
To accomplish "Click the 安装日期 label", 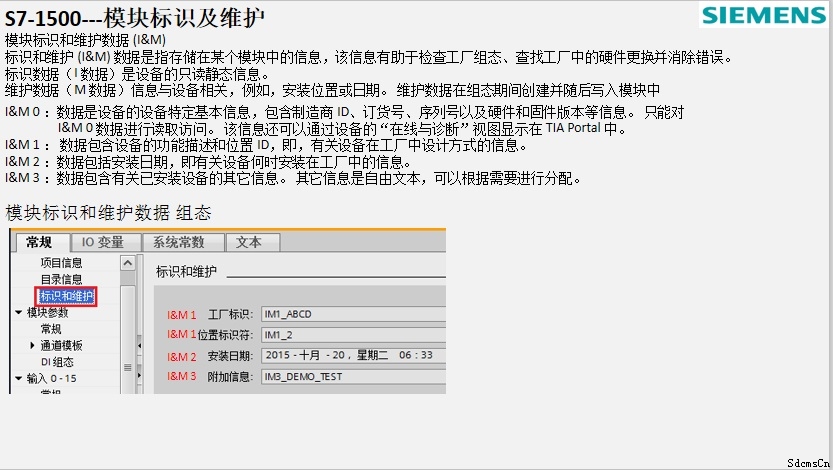I will [x=230, y=356].
